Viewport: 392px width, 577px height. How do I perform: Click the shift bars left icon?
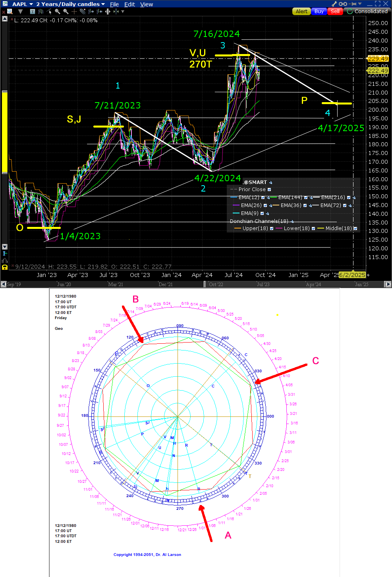[x=99, y=12]
